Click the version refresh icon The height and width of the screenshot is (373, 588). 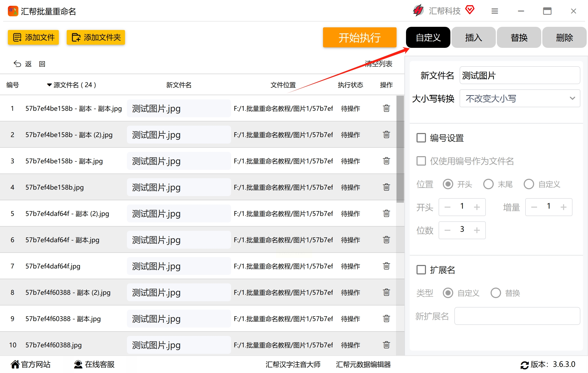pyautogui.click(x=524, y=365)
